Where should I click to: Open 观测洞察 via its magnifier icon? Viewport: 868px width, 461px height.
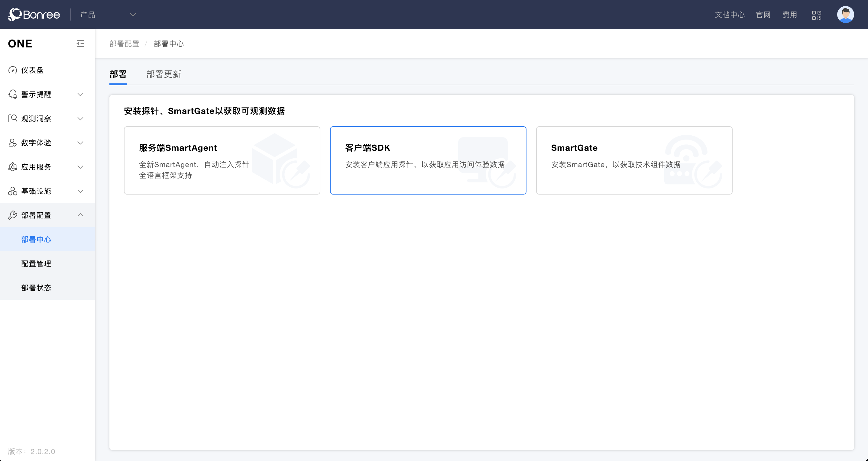point(12,118)
